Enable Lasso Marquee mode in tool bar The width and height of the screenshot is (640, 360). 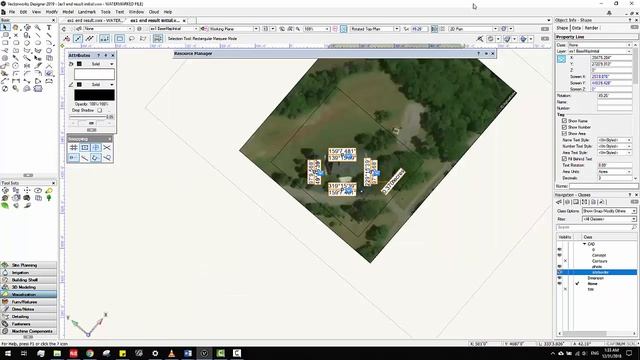[131, 39]
